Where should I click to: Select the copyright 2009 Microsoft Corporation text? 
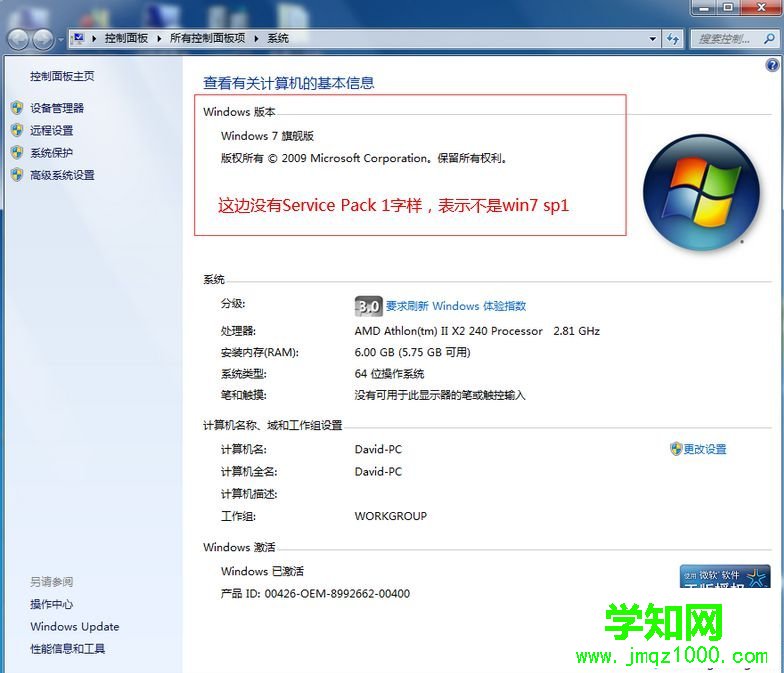click(x=364, y=158)
